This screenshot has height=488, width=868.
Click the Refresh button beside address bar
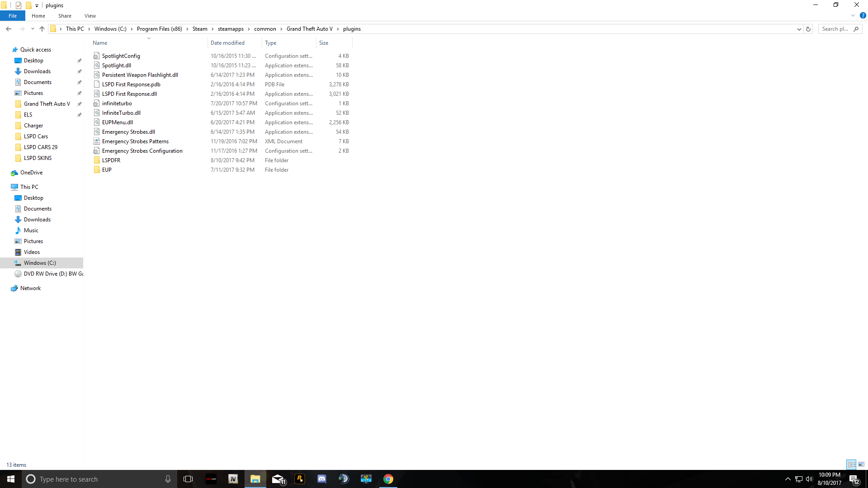pyautogui.click(x=808, y=29)
